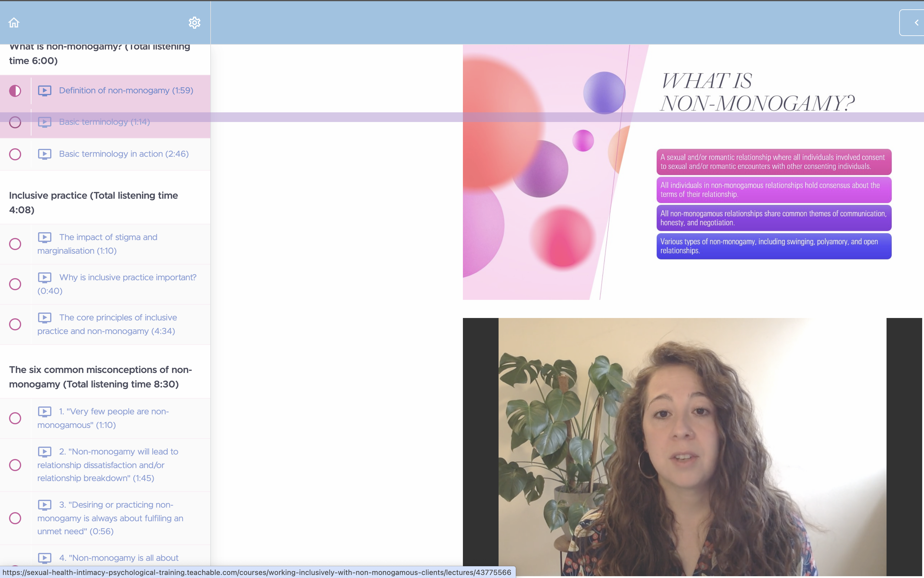
Task: Toggle completion circle for unmet need lecture
Action: [15, 518]
